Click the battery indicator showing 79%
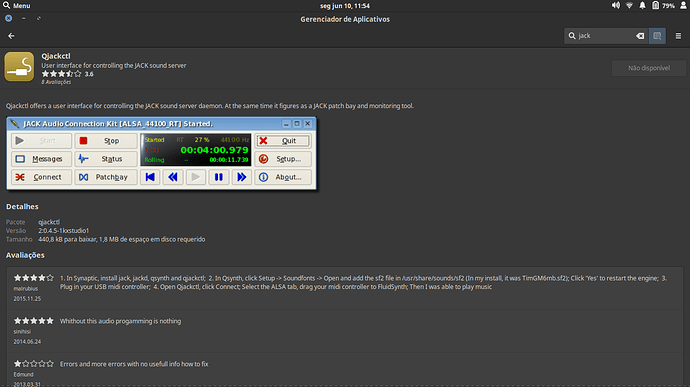The width and height of the screenshot is (690, 387). [663, 5]
